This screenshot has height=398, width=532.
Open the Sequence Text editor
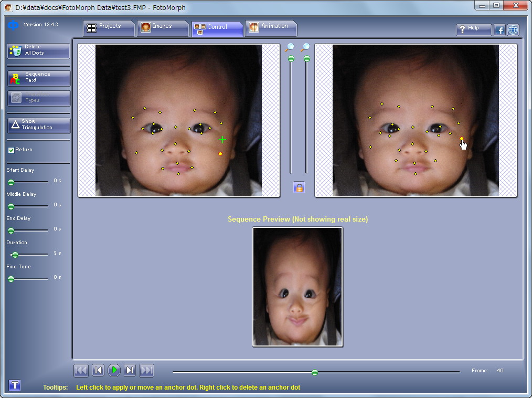pos(37,78)
